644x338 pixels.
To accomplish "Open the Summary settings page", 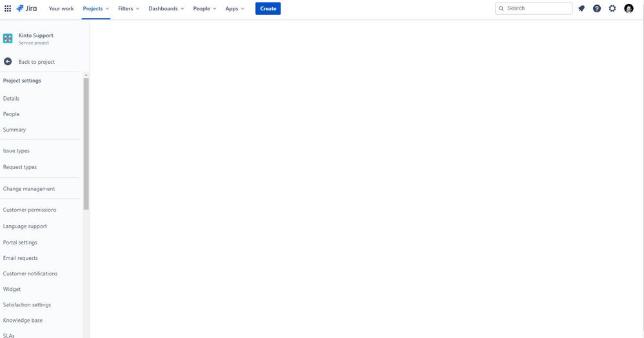I will click(x=14, y=130).
